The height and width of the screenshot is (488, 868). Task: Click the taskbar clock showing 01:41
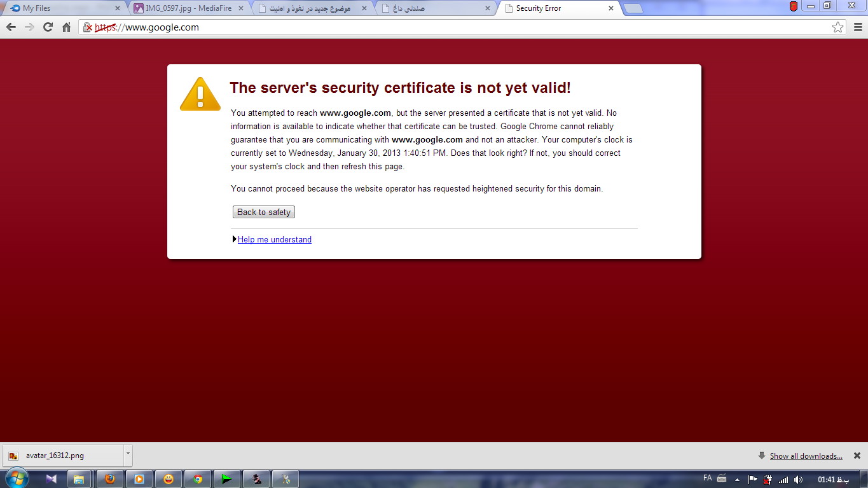834,479
